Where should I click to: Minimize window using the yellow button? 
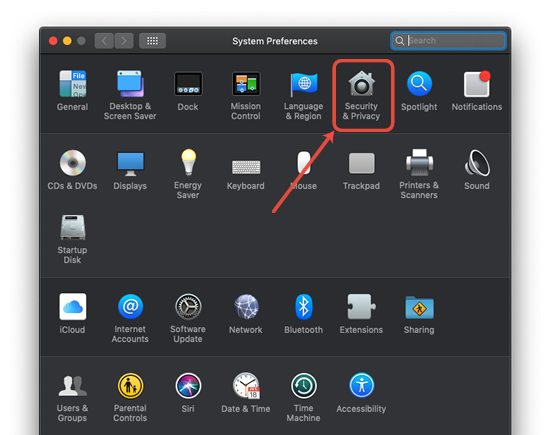click(x=67, y=41)
